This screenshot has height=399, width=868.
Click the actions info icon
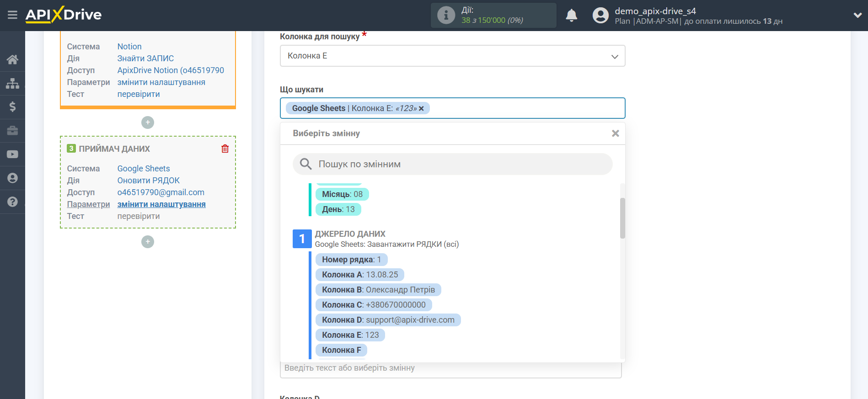tap(446, 15)
